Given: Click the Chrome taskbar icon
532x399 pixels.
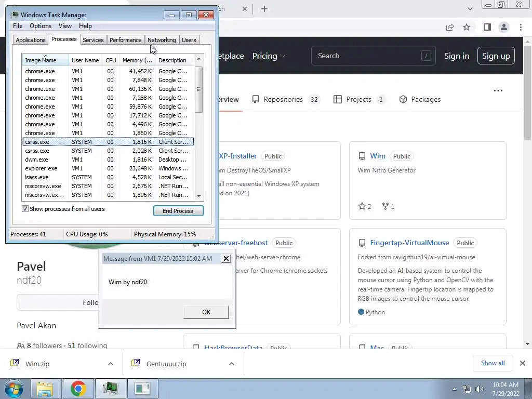Looking at the screenshot, I should tap(78, 389).
